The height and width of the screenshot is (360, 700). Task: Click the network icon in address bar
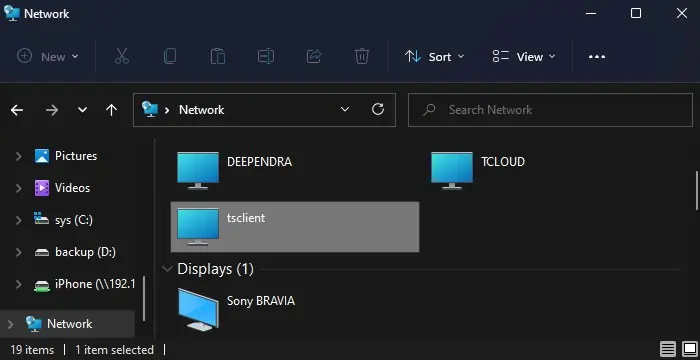point(150,109)
